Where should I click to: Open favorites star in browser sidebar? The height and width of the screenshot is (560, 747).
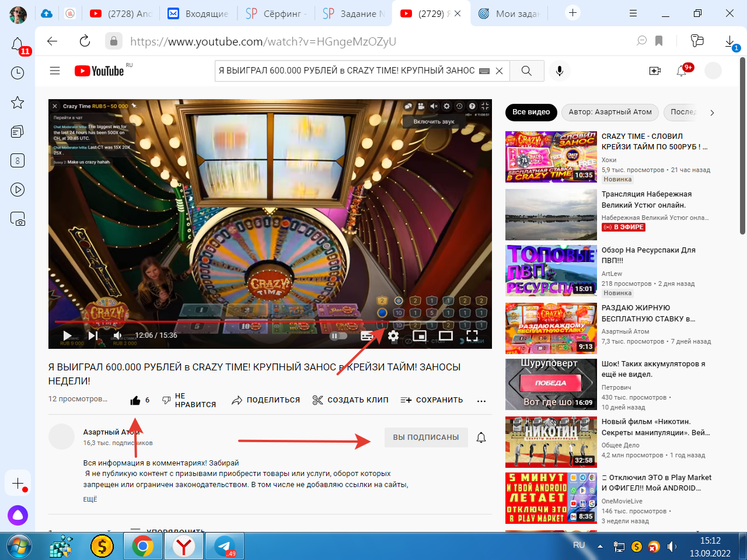(x=18, y=103)
